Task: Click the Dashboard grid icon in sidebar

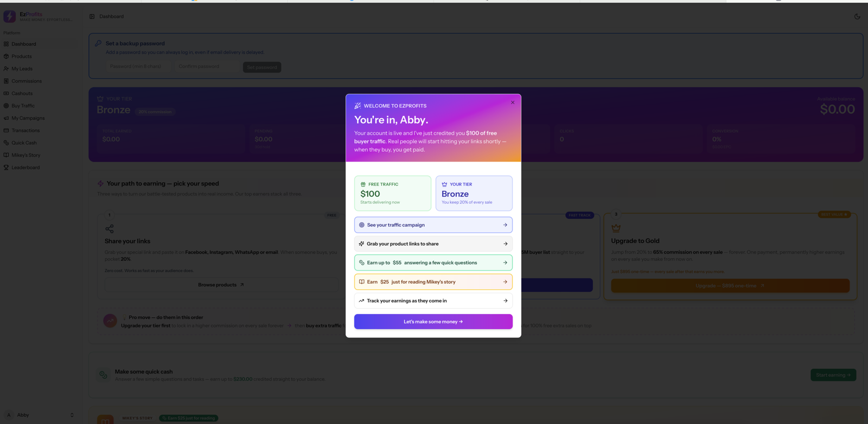Action: tap(6, 44)
